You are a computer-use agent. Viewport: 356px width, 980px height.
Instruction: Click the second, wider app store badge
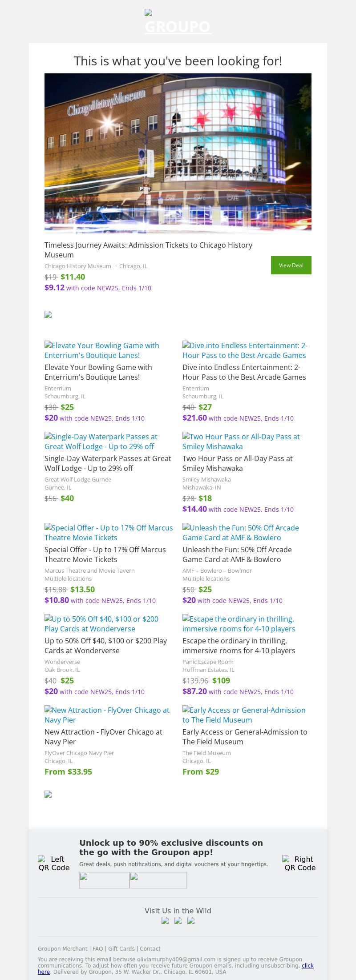pos(158,880)
